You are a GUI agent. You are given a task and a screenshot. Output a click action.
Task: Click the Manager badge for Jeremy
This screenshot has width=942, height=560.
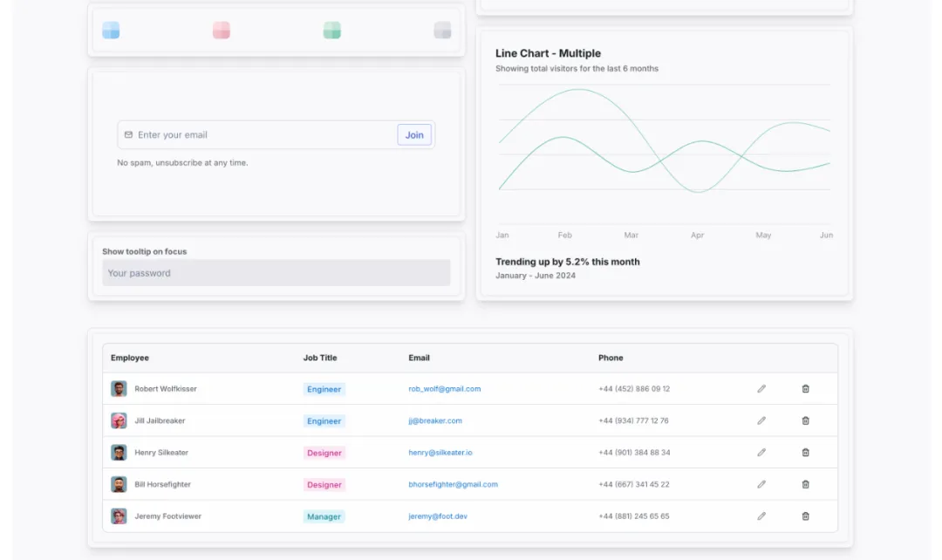click(324, 516)
